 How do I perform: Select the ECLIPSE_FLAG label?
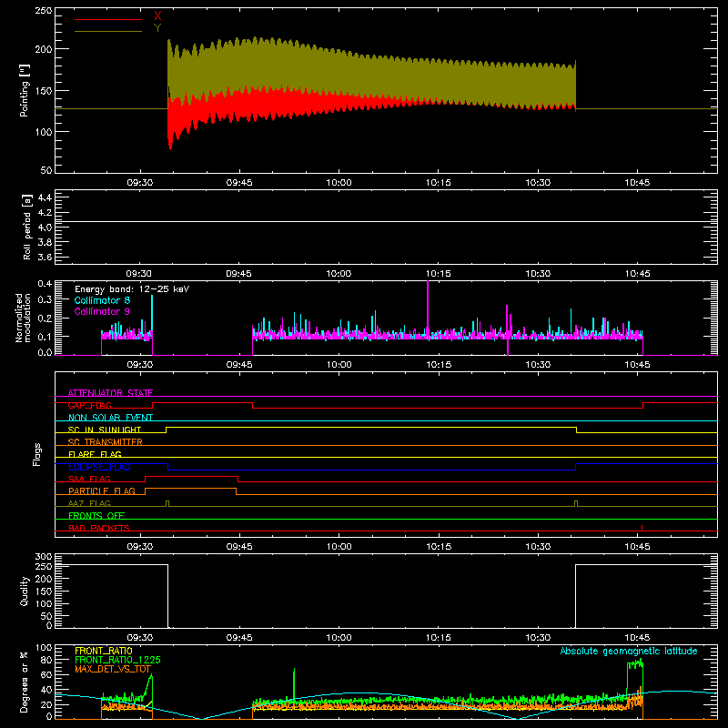(99, 467)
